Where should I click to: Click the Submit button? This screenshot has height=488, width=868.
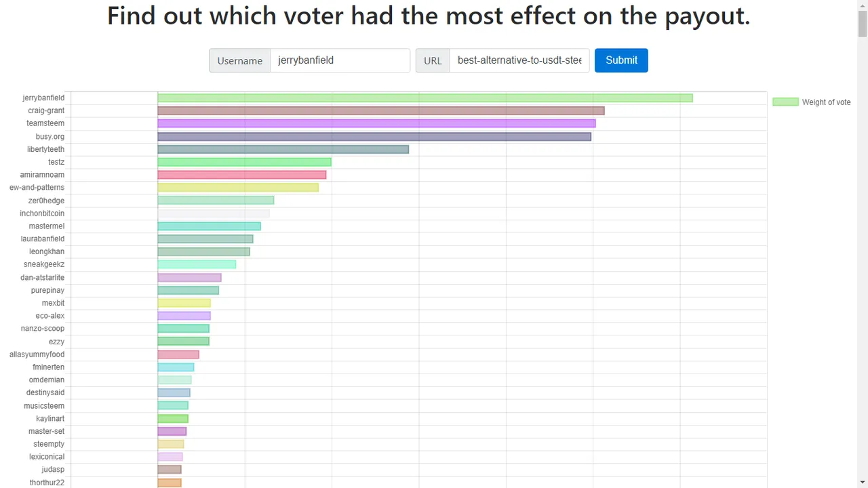[x=621, y=60]
